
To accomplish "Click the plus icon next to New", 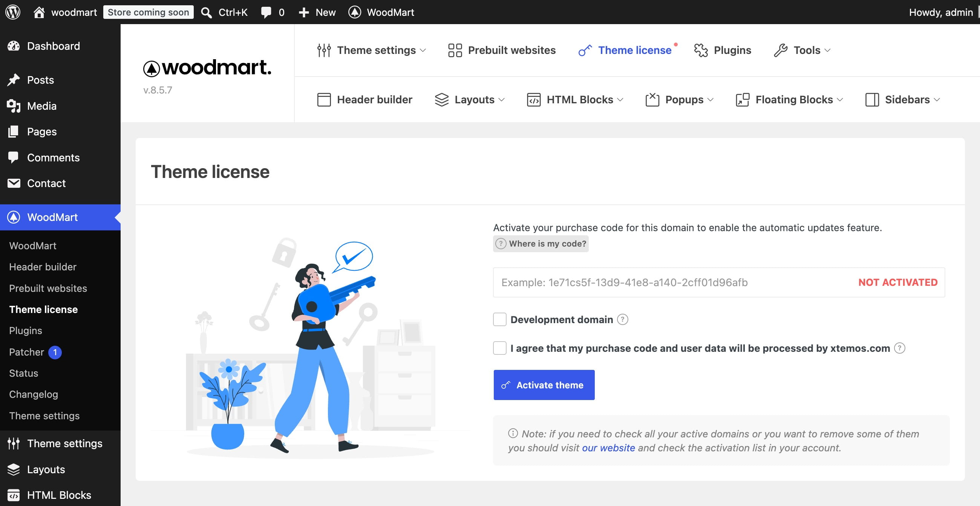I will coord(303,12).
